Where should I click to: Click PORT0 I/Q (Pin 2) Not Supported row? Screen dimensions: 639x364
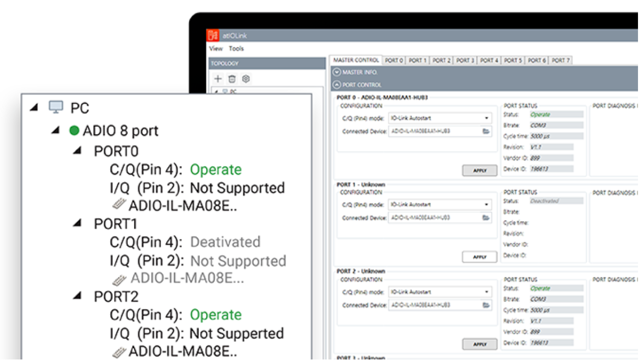click(197, 188)
